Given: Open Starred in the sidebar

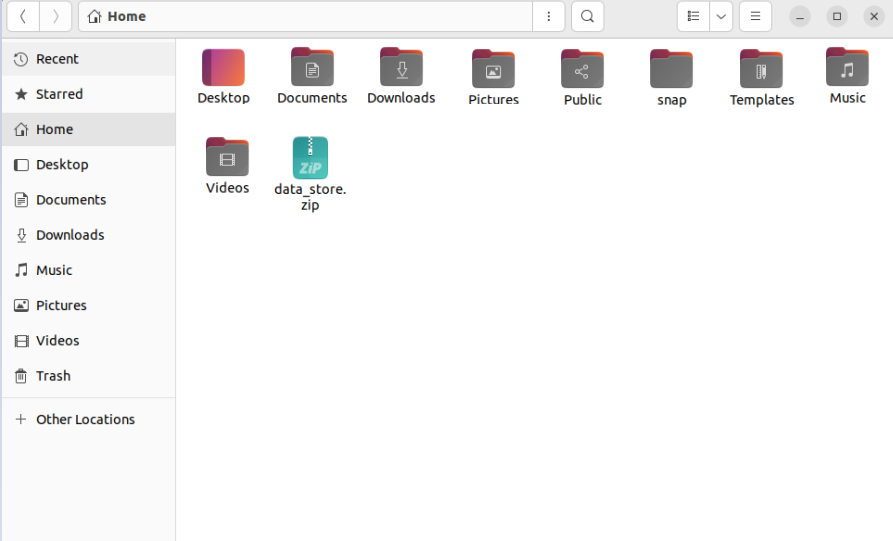Looking at the screenshot, I should (89, 94).
